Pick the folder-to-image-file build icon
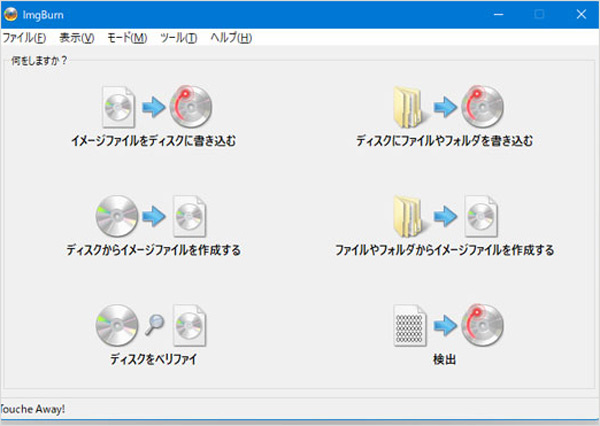The image size is (600, 426). point(444,215)
